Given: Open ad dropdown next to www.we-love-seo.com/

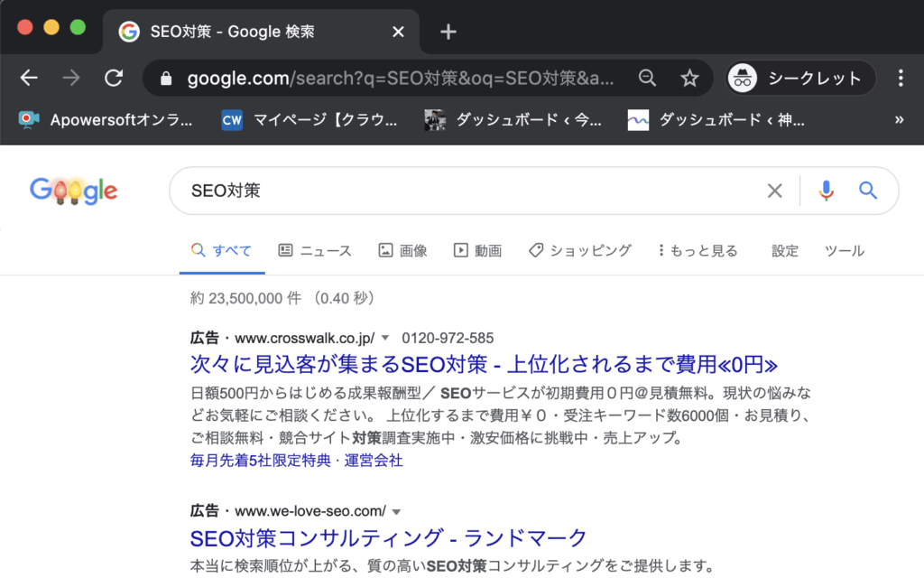Looking at the screenshot, I should point(397,511).
